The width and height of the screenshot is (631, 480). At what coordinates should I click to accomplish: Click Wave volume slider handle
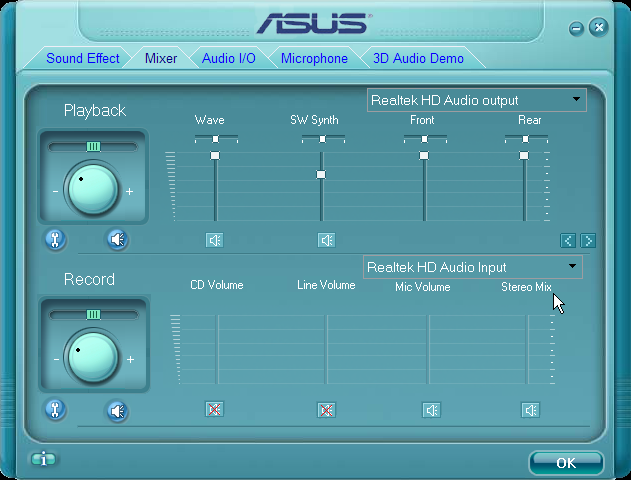click(x=215, y=155)
